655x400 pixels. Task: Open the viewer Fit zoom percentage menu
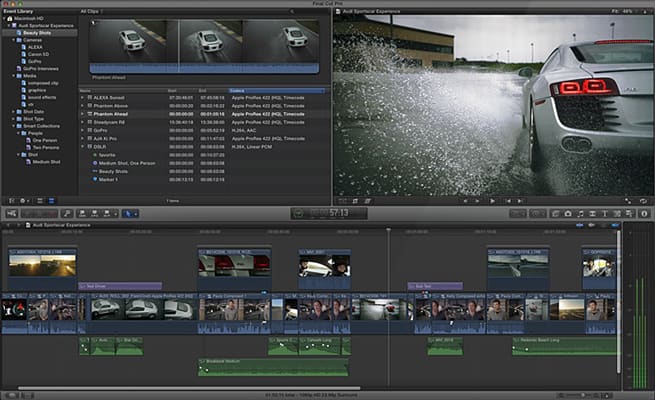click(x=625, y=11)
